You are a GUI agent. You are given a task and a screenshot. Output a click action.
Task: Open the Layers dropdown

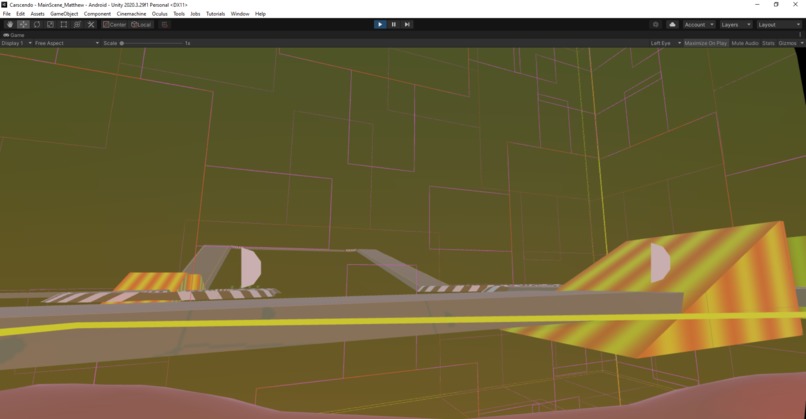click(735, 25)
